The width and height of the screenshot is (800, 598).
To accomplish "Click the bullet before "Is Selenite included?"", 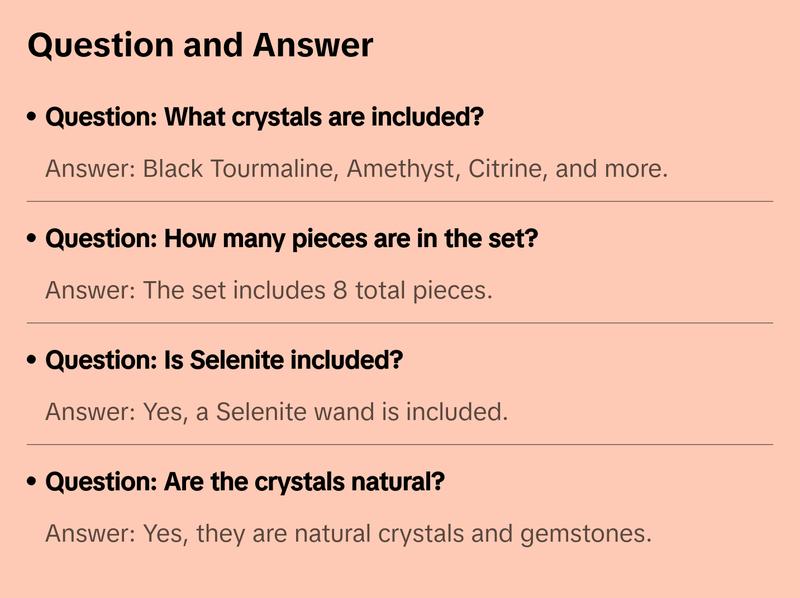I will [x=33, y=361].
